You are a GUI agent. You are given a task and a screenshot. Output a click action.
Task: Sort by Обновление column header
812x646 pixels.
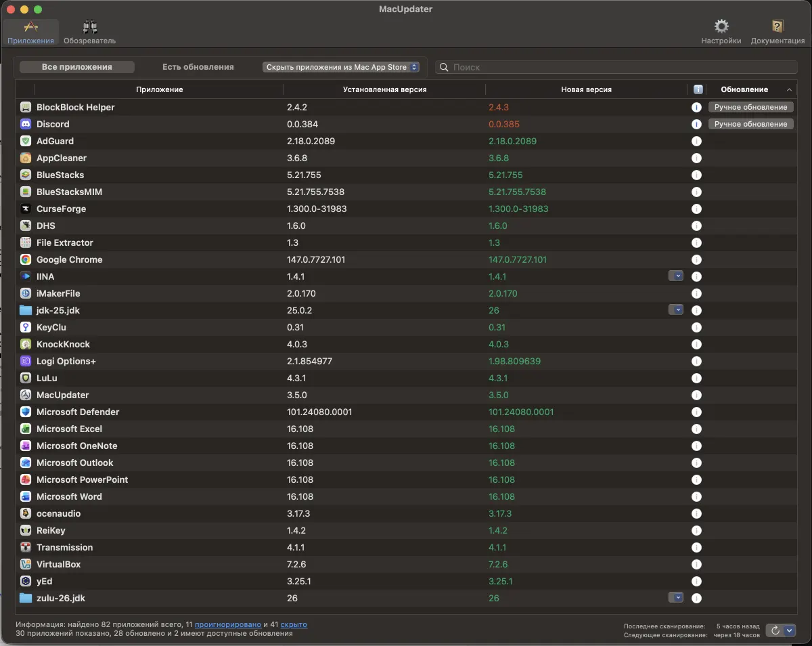click(751, 89)
